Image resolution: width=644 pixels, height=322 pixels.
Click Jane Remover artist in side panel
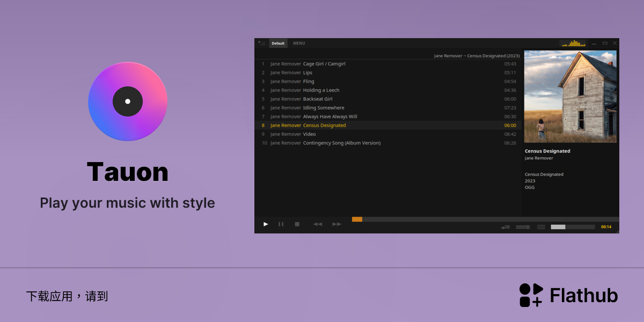coord(539,158)
